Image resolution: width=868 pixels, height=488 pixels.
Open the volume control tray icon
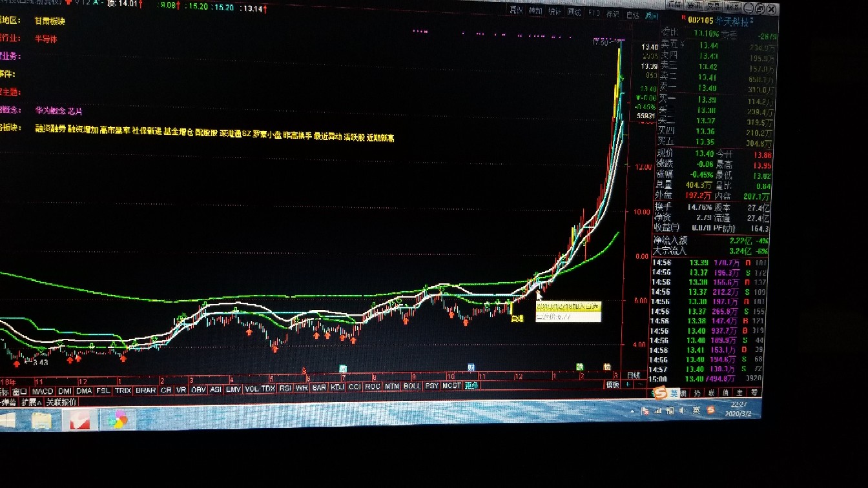click(684, 411)
